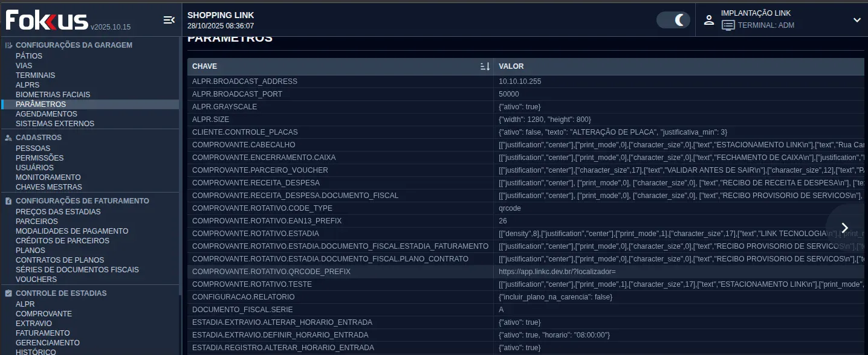This screenshot has width=868, height=355.
Task: Click the Configurações de Faturamento section icon
Action: click(x=8, y=201)
